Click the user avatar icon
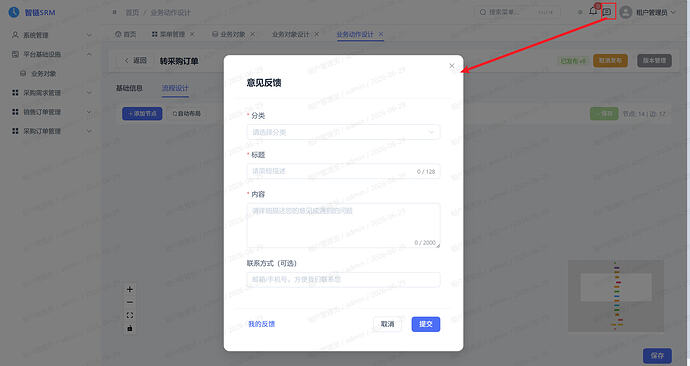This screenshot has height=366, width=690. (x=625, y=12)
